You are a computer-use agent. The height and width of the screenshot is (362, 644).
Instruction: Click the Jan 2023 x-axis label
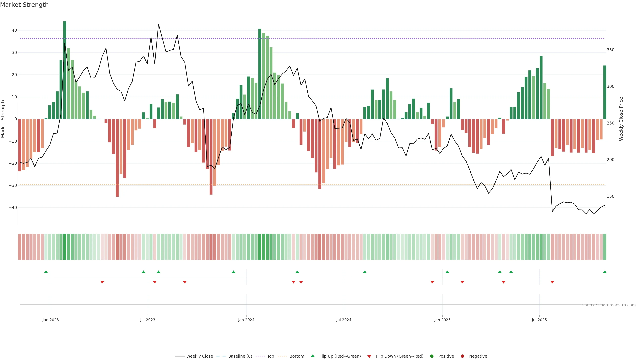click(x=50, y=320)
